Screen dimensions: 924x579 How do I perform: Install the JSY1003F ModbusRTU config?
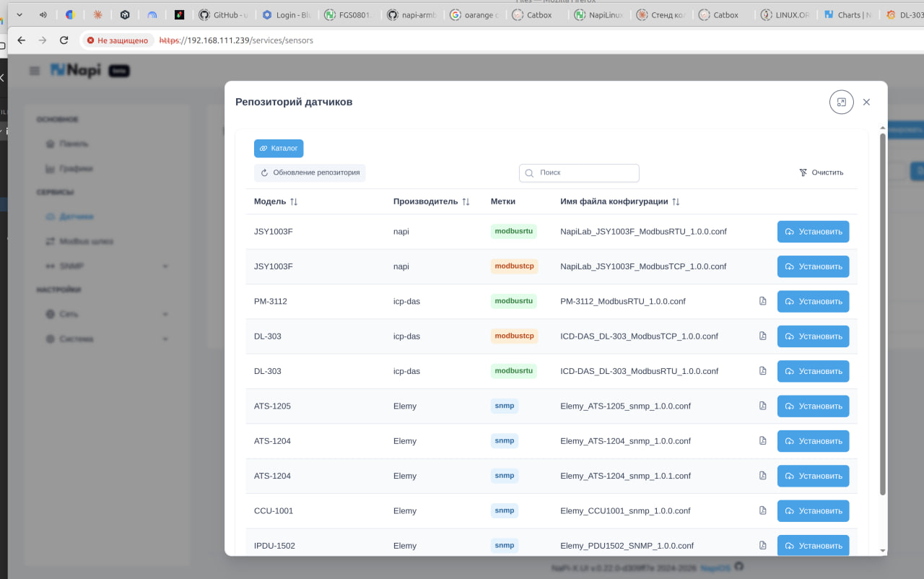tap(813, 232)
